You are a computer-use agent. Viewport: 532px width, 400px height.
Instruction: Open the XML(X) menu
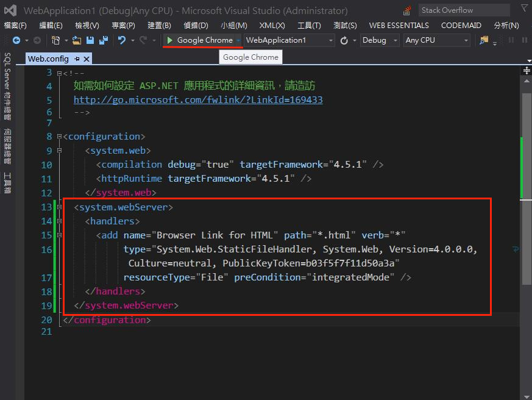click(x=272, y=26)
